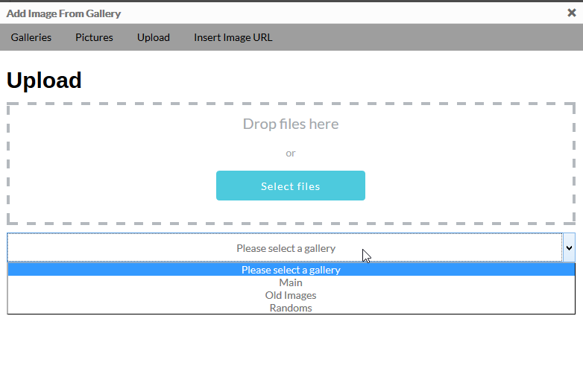The image size is (583, 392).
Task: Switch to the Galleries tab
Action: pos(31,37)
